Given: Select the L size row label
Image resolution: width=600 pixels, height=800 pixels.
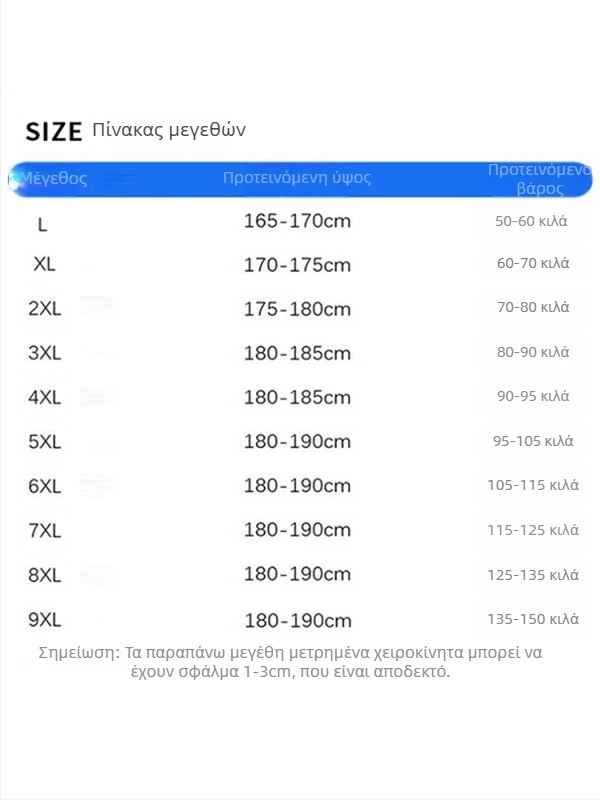Looking at the screenshot, I should pos(42,225).
